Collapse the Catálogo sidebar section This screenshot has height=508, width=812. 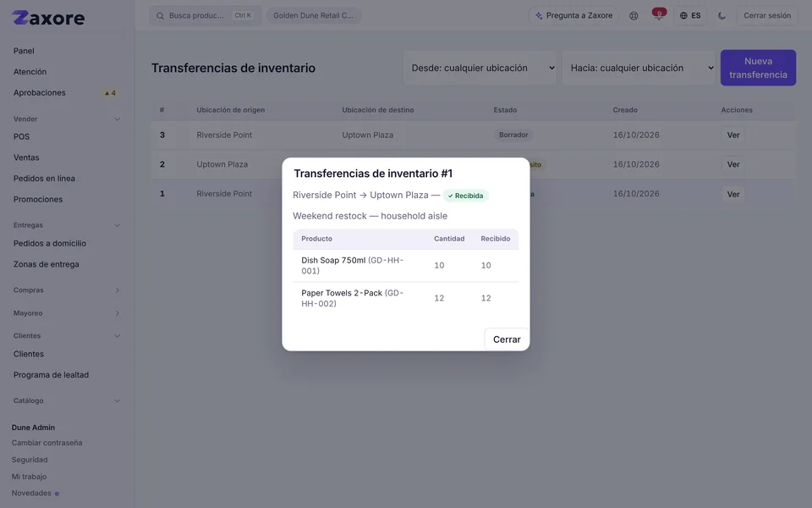(67, 400)
